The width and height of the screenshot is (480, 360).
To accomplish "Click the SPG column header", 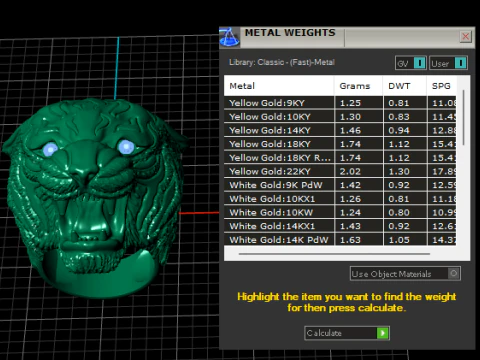I will [x=441, y=86].
